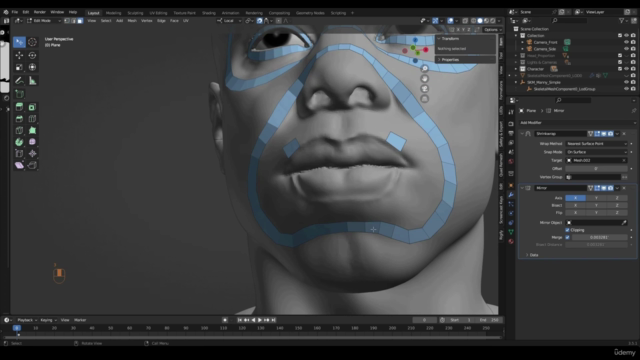Toggle visibility of SKM_Manny_Simple
The height and width of the screenshot is (360, 640).
pos(626,82)
